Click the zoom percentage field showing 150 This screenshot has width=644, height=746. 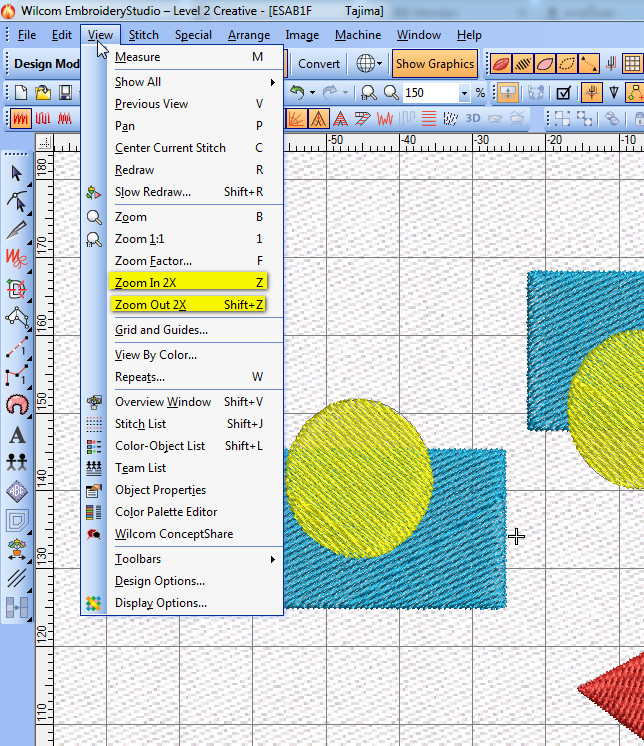[x=429, y=93]
